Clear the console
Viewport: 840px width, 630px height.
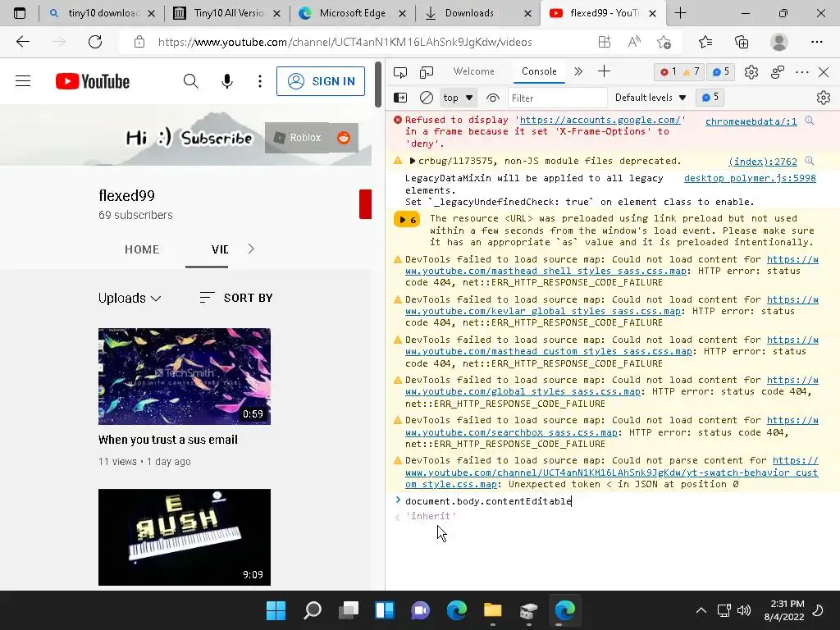(x=427, y=98)
